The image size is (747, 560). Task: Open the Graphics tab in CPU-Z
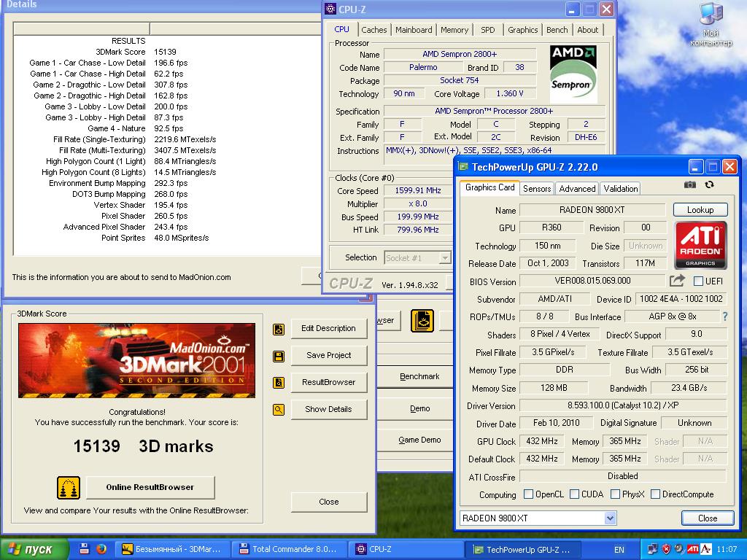(x=522, y=29)
